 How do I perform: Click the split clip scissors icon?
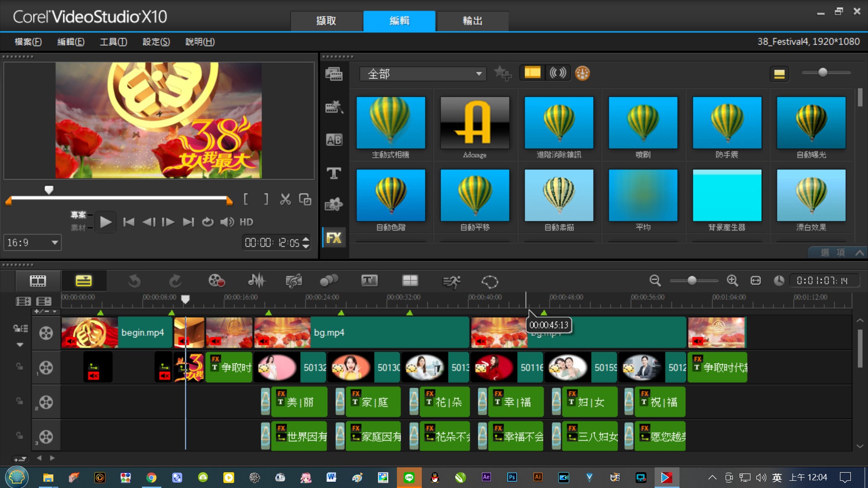pyautogui.click(x=285, y=199)
